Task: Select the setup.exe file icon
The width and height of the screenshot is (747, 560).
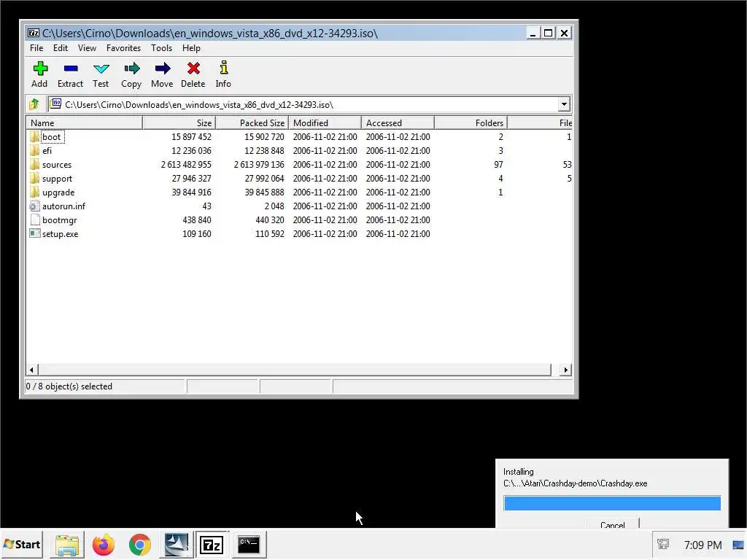Action: 34,234
